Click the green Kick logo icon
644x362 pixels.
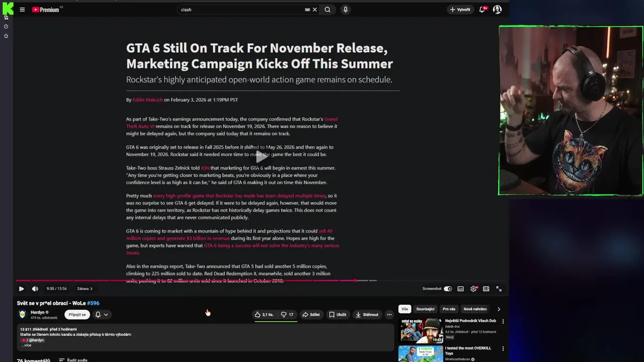point(8,8)
